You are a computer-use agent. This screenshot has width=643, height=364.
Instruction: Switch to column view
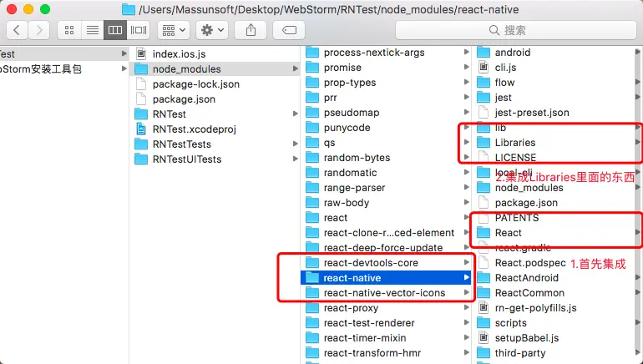coord(115,30)
